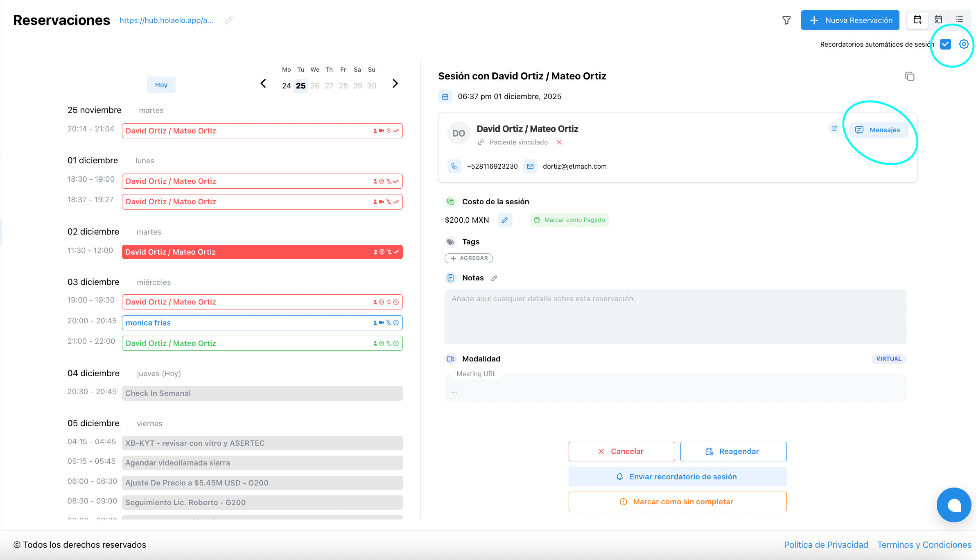Copy session details with duplicate icon
Viewport: 976px width, 560px height.
coord(910,77)
